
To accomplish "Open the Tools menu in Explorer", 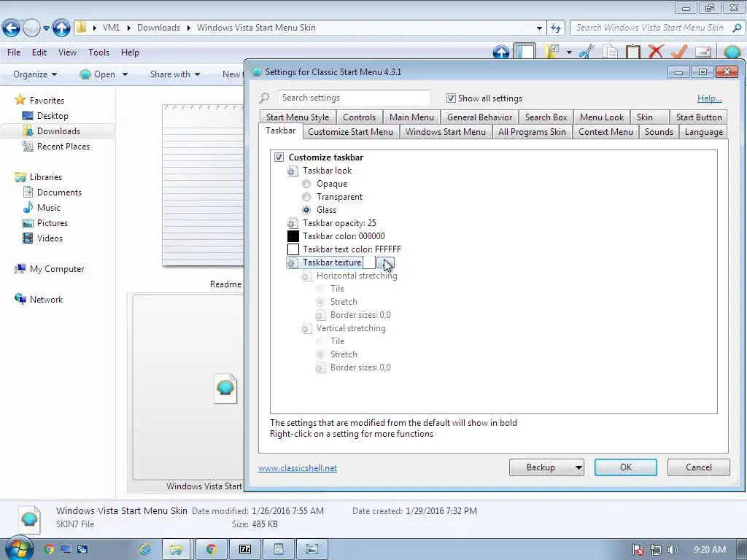I will click(x=98, y=52).
